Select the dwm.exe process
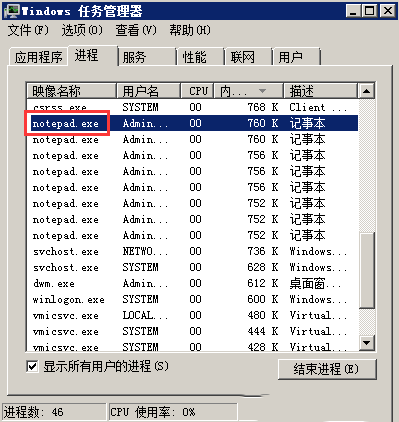The height and width of the screenshot is (422, 399). 192,283
